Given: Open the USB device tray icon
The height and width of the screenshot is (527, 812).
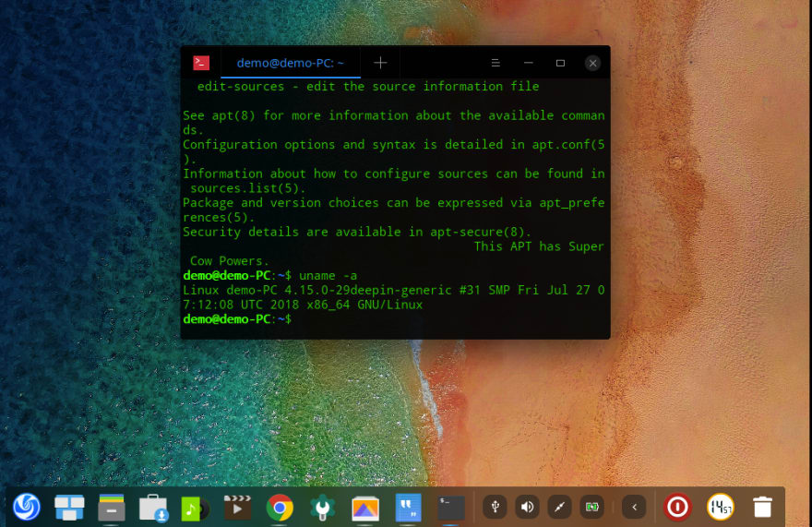Looking at the screenshot, I should coord(496,507).
